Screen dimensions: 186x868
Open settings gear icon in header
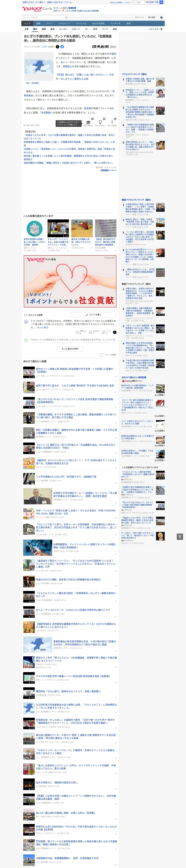(x=161, y=17)
